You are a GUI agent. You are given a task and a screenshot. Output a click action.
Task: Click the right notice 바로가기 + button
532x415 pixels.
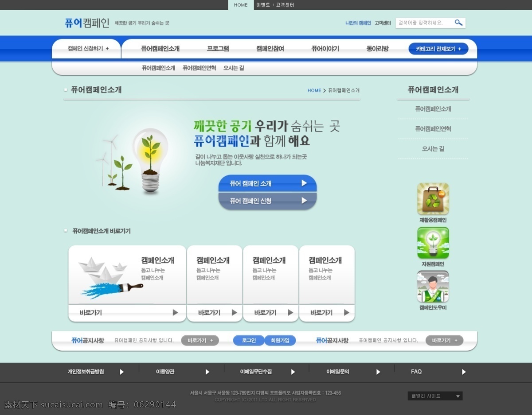pyautogui.click(x=445, y=341)
